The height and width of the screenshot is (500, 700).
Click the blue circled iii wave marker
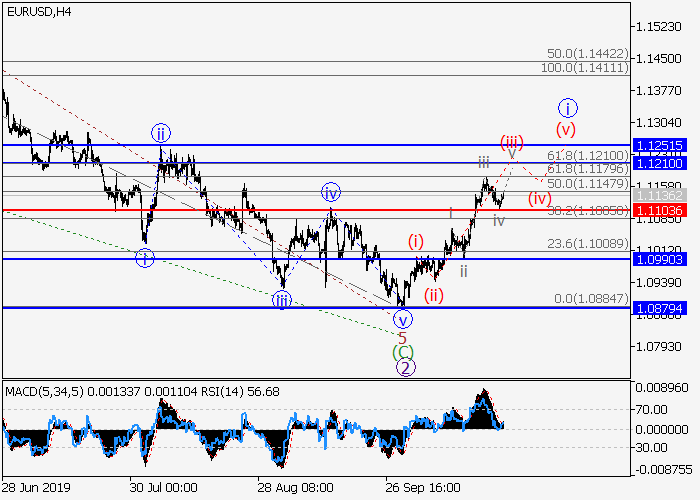point(283,299)
